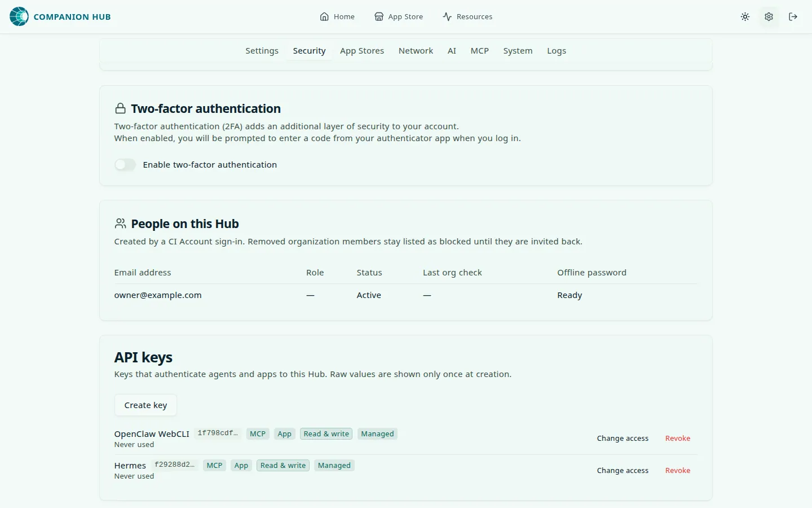The height and width of the screenshot is (508, 812).
Task: Click the Companion Hub globe logo
Action: click(x=19, y=16)
